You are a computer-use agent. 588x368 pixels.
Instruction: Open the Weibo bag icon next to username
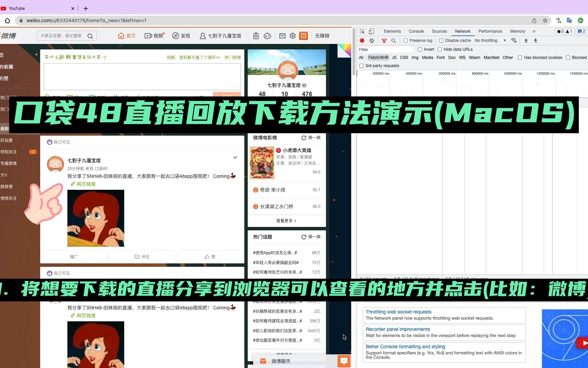(x=256, y=36)
